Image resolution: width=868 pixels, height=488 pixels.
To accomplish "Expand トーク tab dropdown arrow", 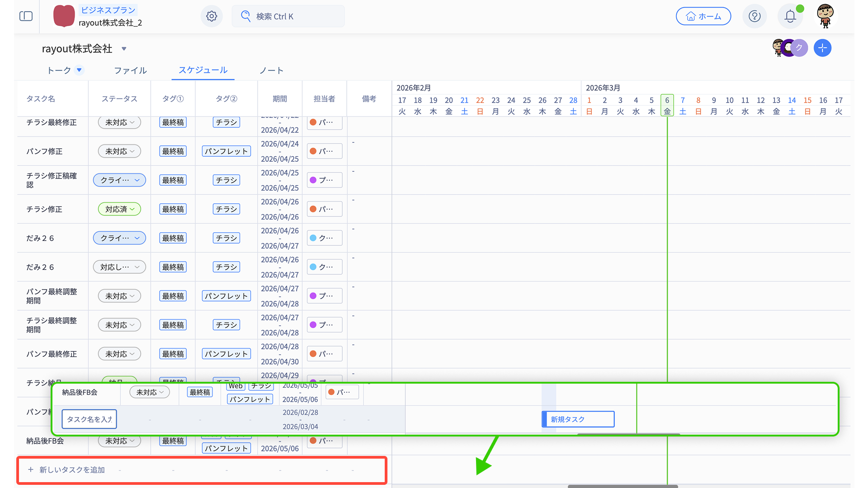I will click(x=79, y=70).
